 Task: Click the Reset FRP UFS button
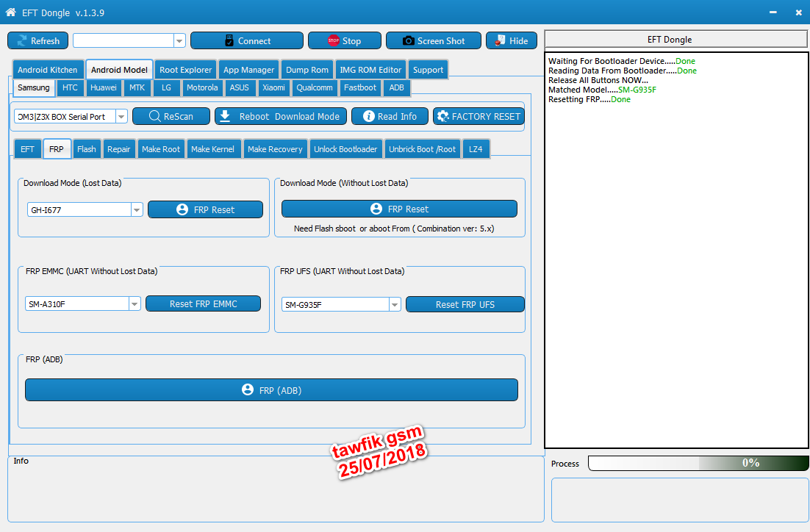[x=465, y=304]
